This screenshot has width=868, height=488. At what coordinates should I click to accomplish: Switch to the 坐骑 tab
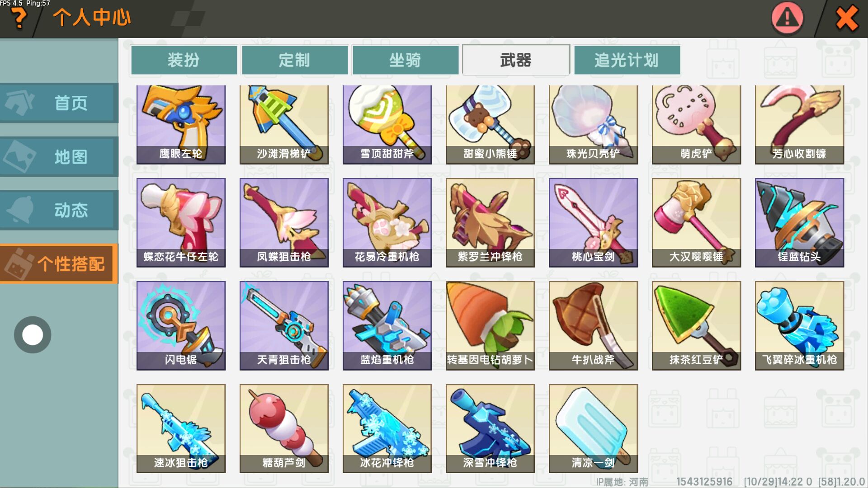tap(406, 60)
